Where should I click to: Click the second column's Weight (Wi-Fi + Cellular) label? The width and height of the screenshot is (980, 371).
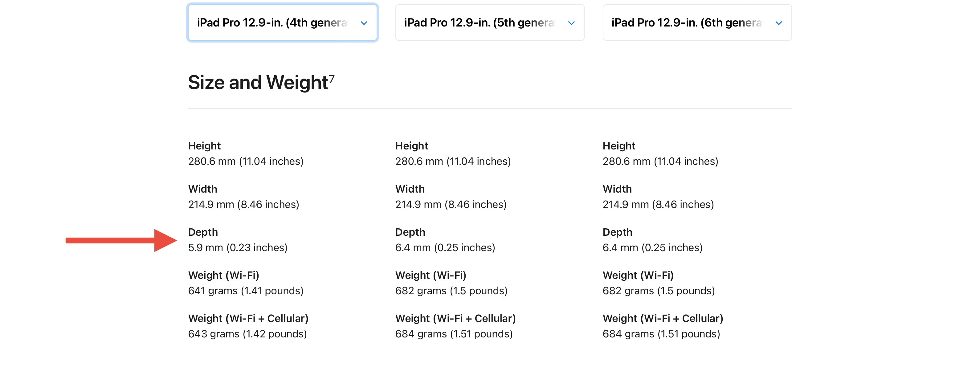[455, 318]
